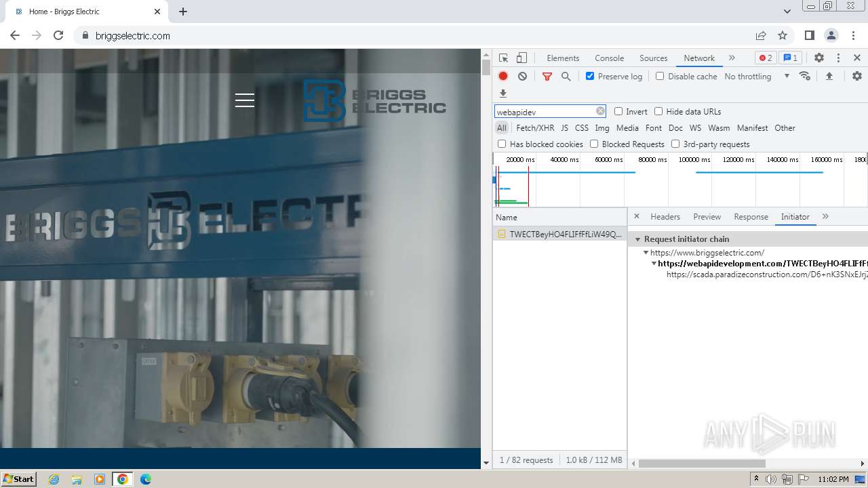
Task: Show the 1 issue message badge
Action: [789, 58]
